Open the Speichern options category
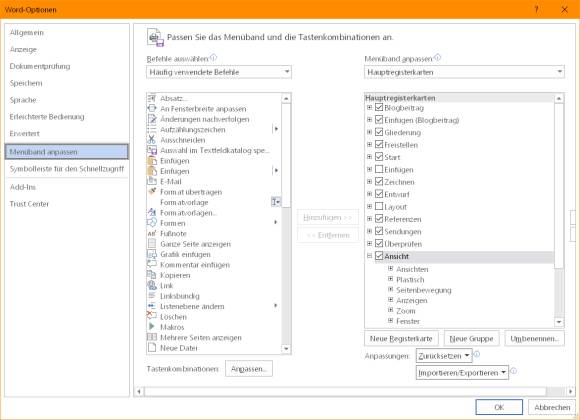 (x=67, y=83)
